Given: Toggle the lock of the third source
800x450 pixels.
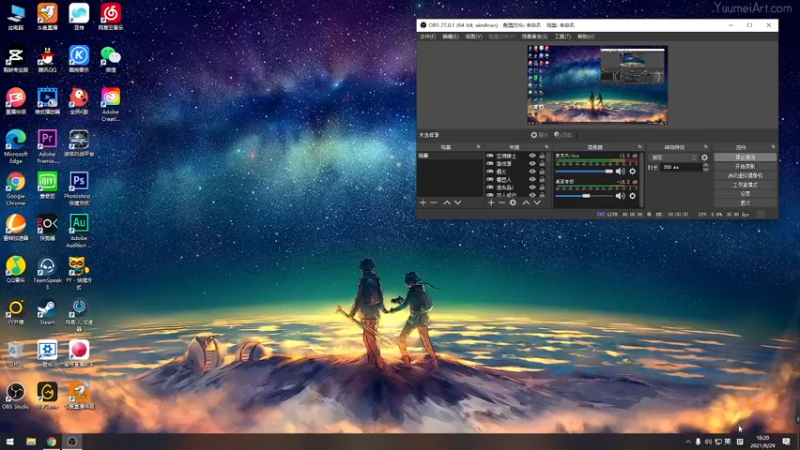Looking at the screenshot, I should coord(542,171).
